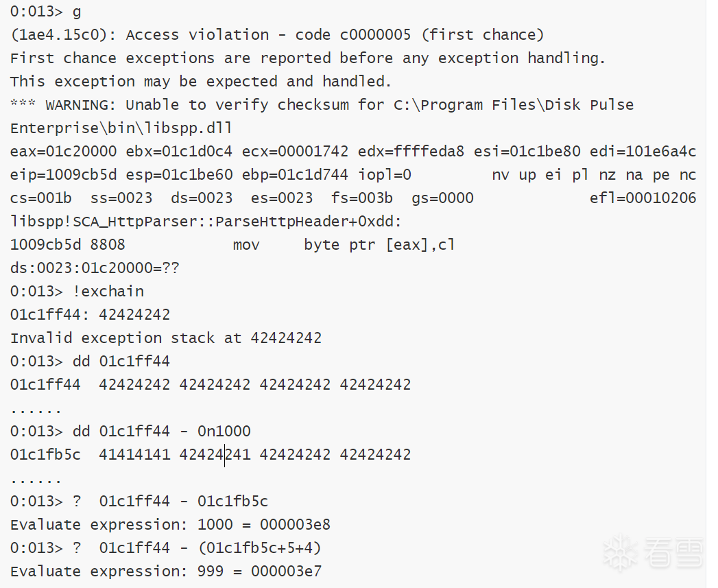Click the efl=00010206 flags value
Screen dimensions: 718x588
point(643,198)
